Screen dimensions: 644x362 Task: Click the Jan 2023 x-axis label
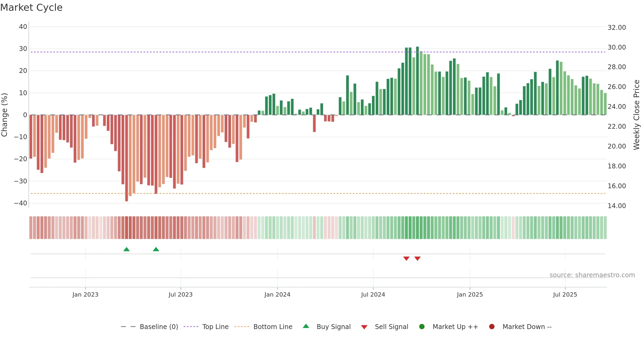(x=85, y=294)
